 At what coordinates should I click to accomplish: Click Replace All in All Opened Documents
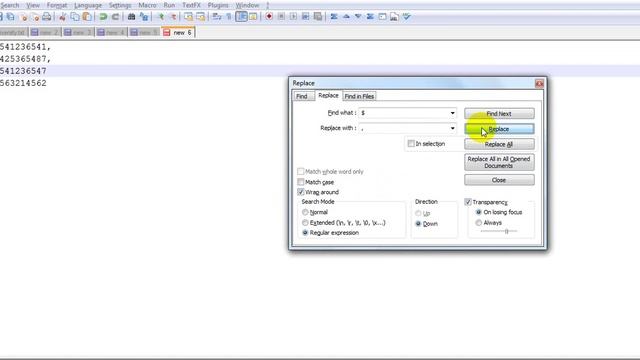pyautogui.click(x=499, y=162)
